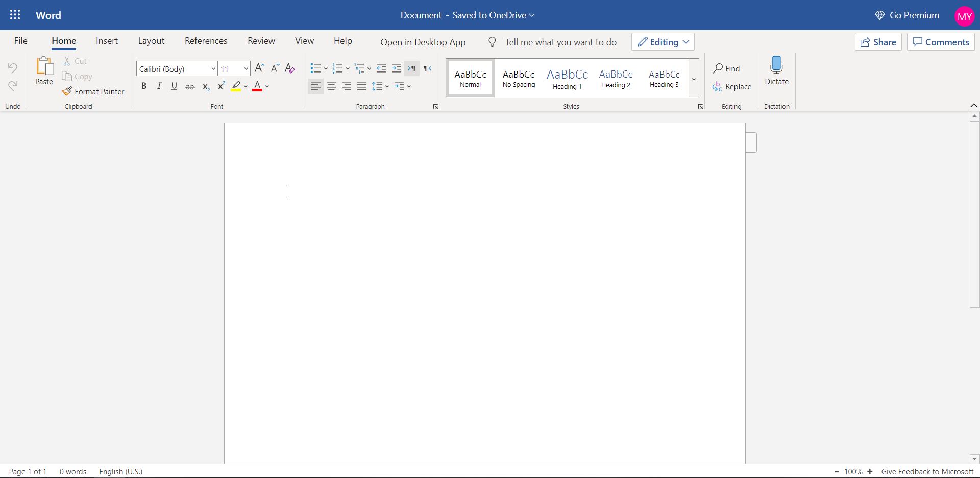Expand the document title Saved to OneDrive chevron
This screenshot has width=980, height=478.
pyautogui.click(x=532, y=15)
